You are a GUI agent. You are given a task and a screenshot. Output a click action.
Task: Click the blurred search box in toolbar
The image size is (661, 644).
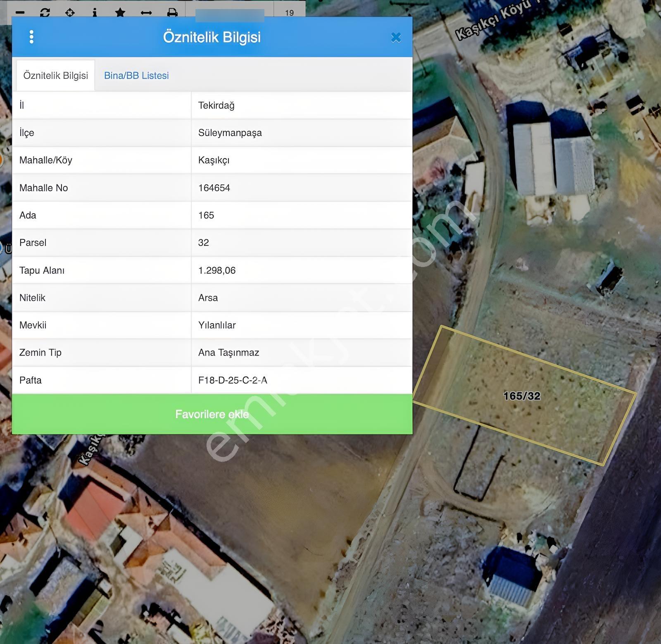230,15
